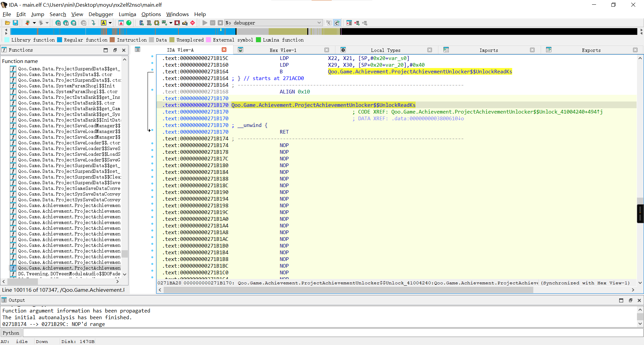The width and height of the screenshot is (644, 345).
Task: Click the .data:0000000003800610 data xref link
Action: pos(428,119)
